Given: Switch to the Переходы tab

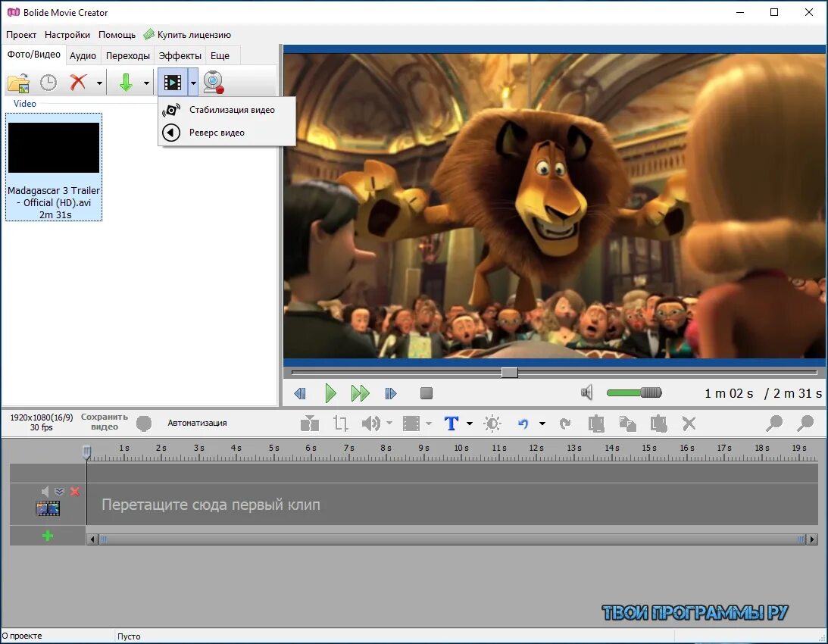Looking at the screenshot, I should tap(127, 55).
